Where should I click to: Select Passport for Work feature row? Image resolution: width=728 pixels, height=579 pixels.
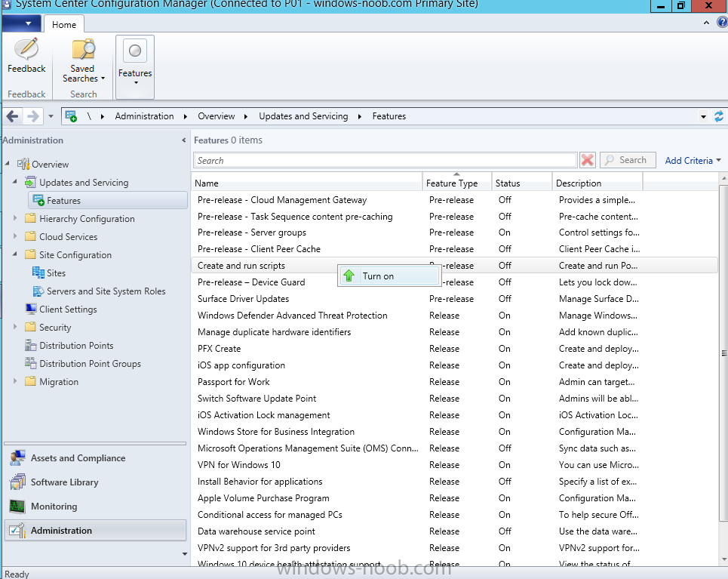[454, 381]
